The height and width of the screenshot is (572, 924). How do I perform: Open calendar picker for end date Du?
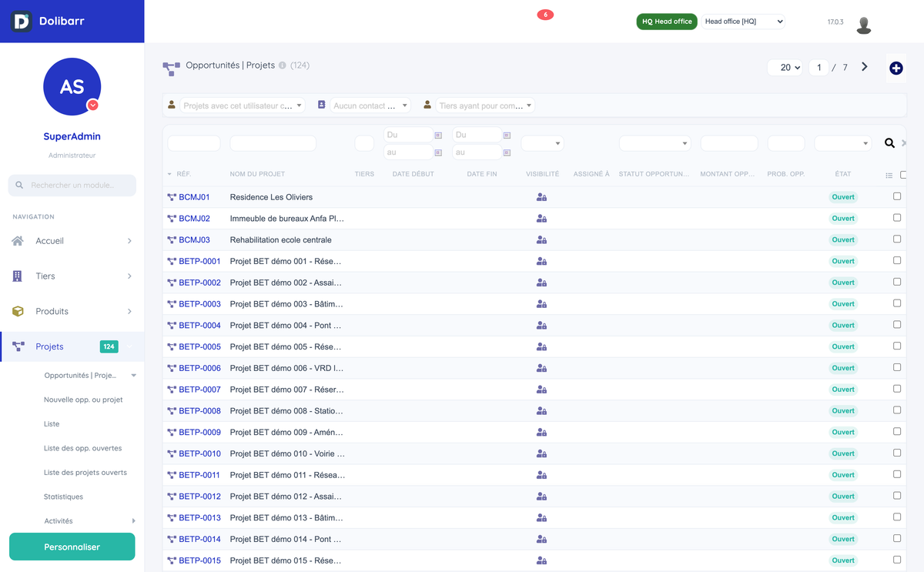(507, 135)
